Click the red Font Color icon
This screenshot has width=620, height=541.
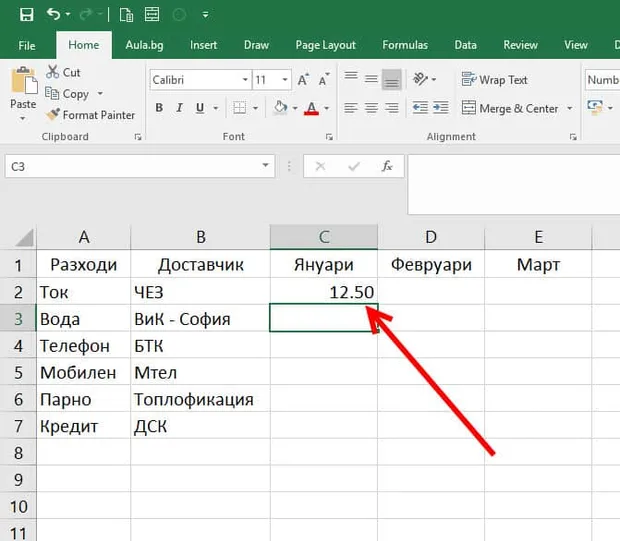(x=312, y=108)
